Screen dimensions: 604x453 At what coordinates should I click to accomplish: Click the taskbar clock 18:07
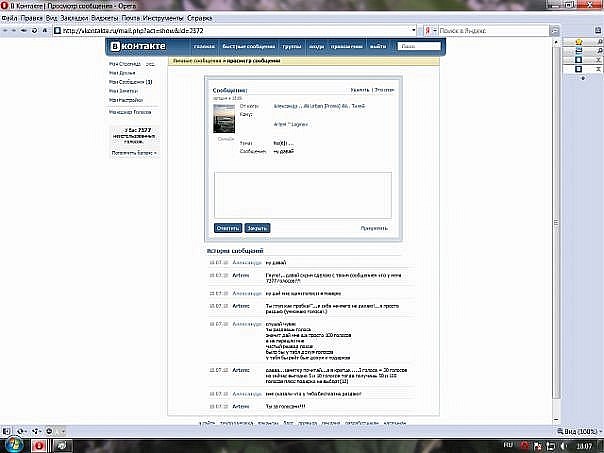[584, 446]
